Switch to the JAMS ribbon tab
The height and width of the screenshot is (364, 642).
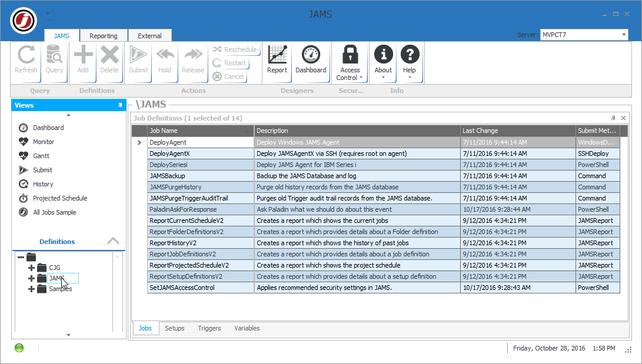point(61,36)
